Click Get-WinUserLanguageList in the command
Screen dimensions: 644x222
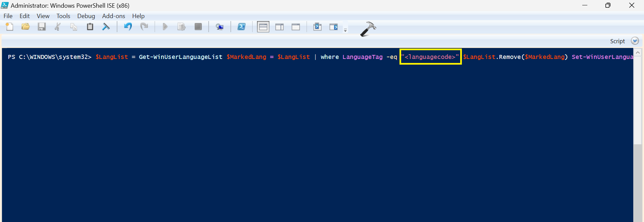point(180,57)
